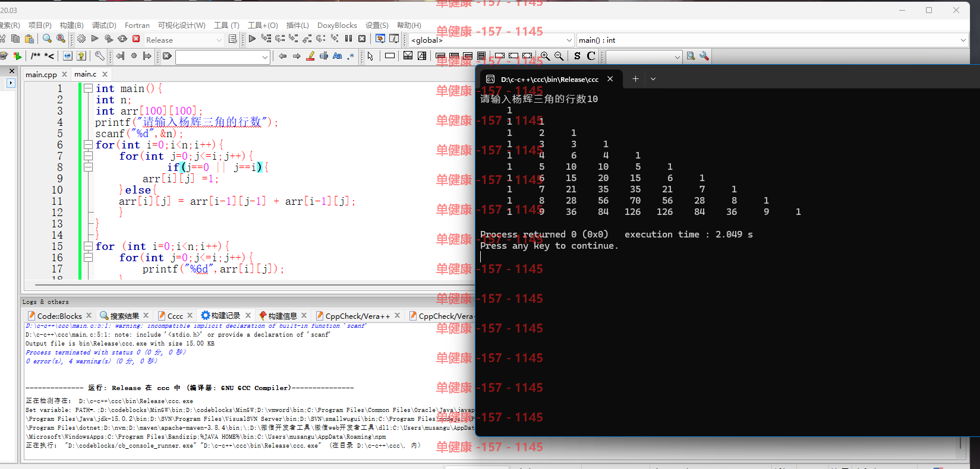Open the Fortran menu
This screenshot has width=980, height=469.
[137, 25]
